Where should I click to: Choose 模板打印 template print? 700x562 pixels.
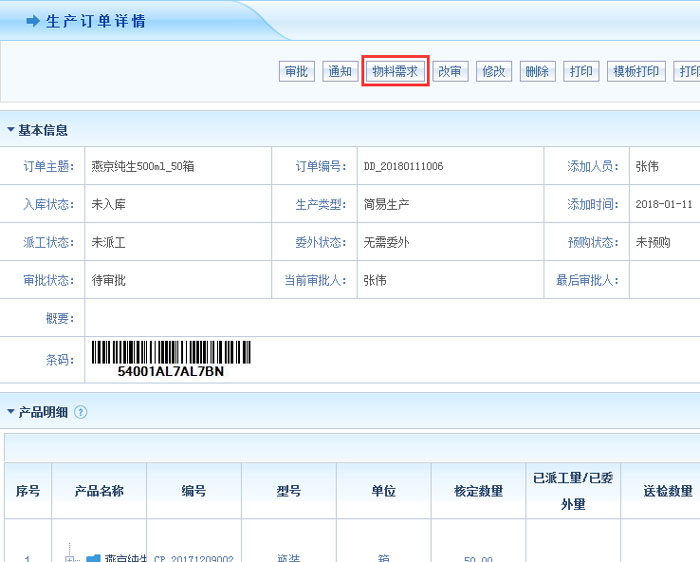pos(636,71)
